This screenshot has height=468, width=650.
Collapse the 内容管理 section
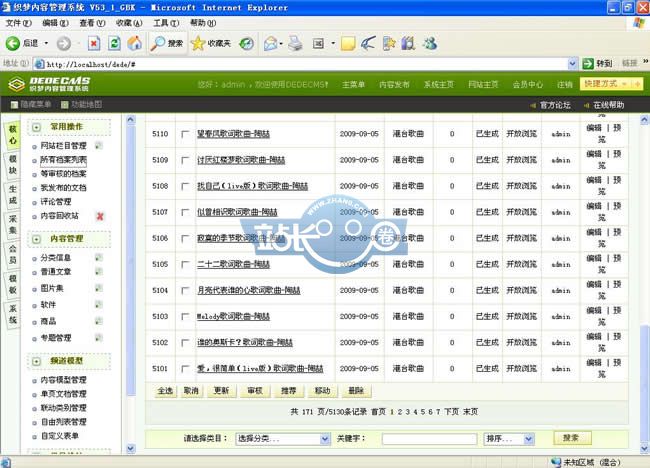point(36,239)
